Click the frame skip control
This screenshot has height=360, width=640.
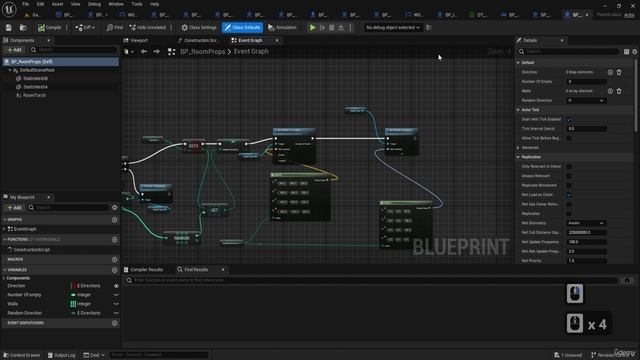click(x=322, y=27)
